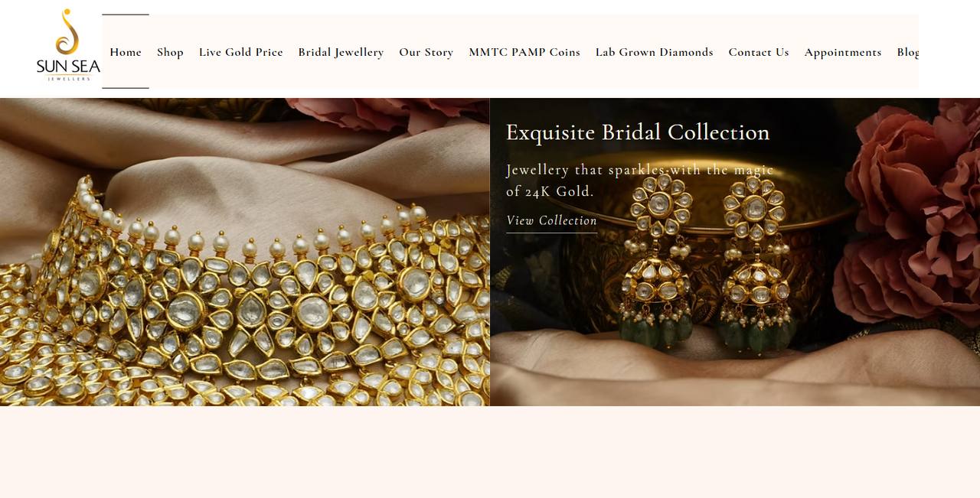Viewport: 980px width, 498px height.
Task: Click the View Collection link
Action: [551, 221]
